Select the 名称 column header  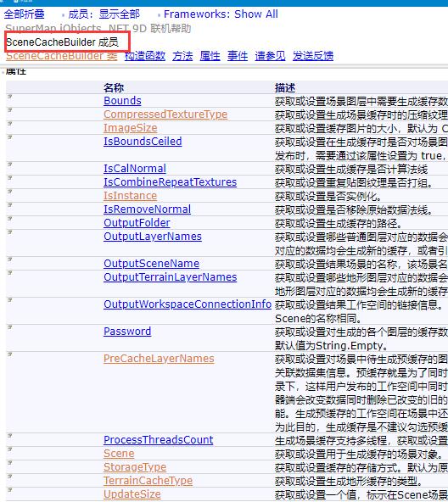(114, 87)
